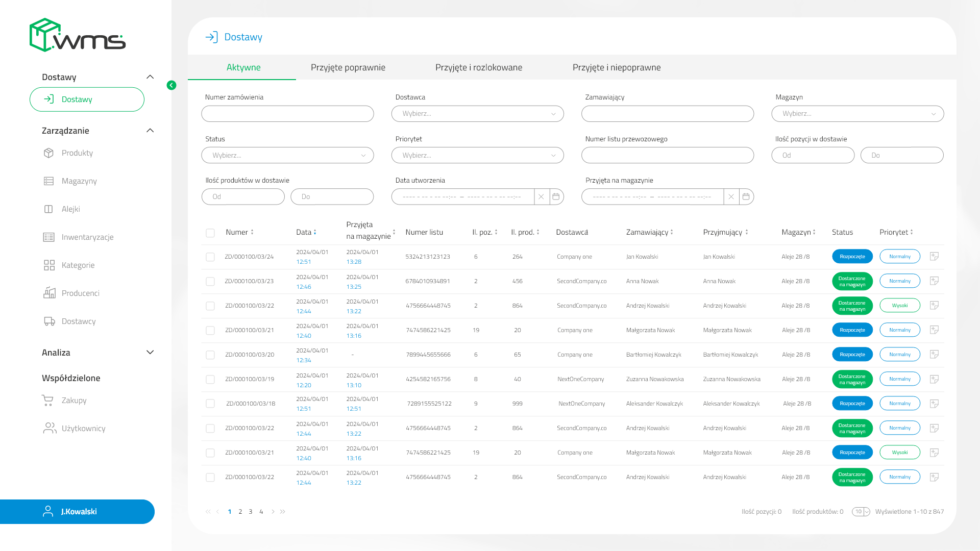Tick checkbox for delivery 4254582165756
The image size is (980, 551).
[x=210, y=380]
